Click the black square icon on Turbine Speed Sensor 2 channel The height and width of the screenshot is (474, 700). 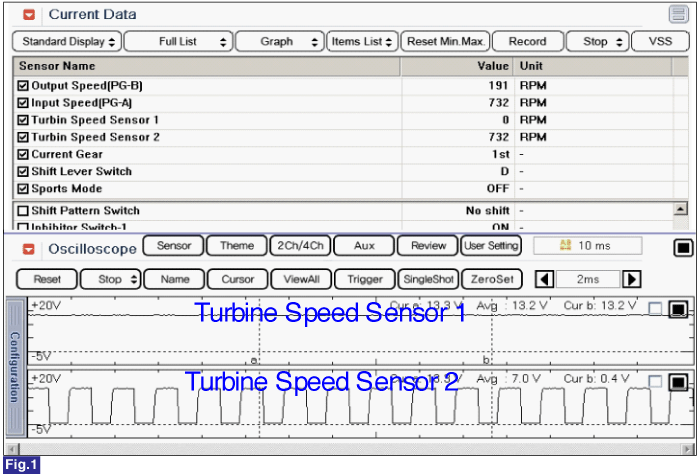(678, 382)
